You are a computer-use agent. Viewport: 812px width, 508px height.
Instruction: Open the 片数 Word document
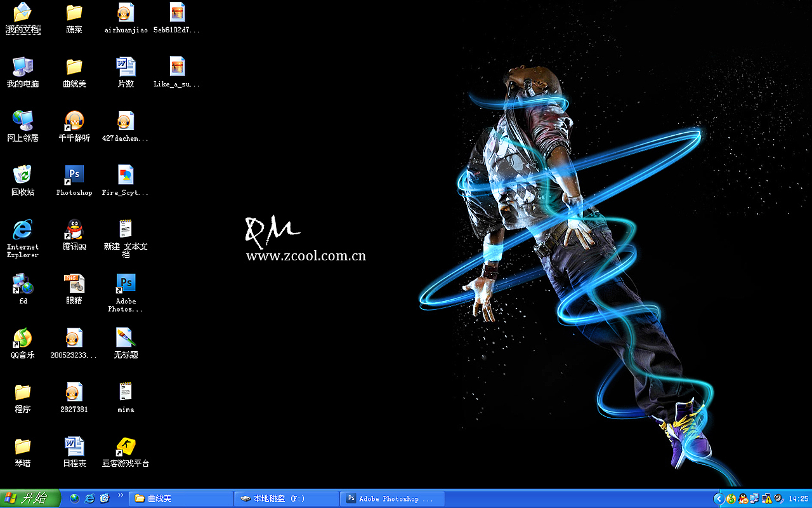(126, 72)
